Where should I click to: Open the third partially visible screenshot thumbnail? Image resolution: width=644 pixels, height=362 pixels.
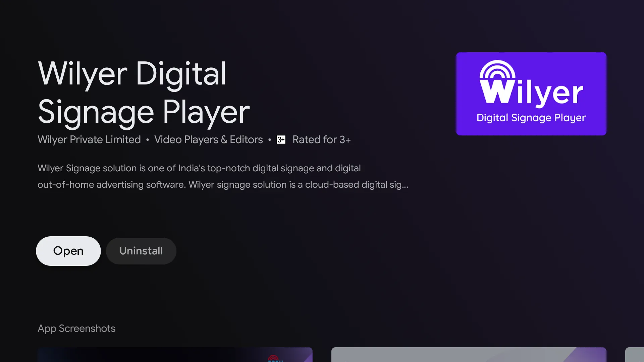point(635,355)
